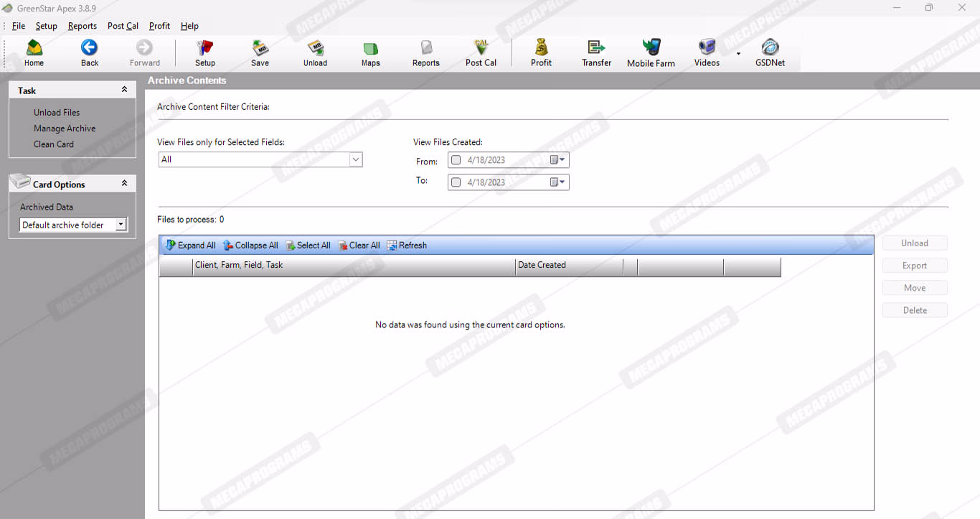Open Setup from the toolbar

pos(205,53)
